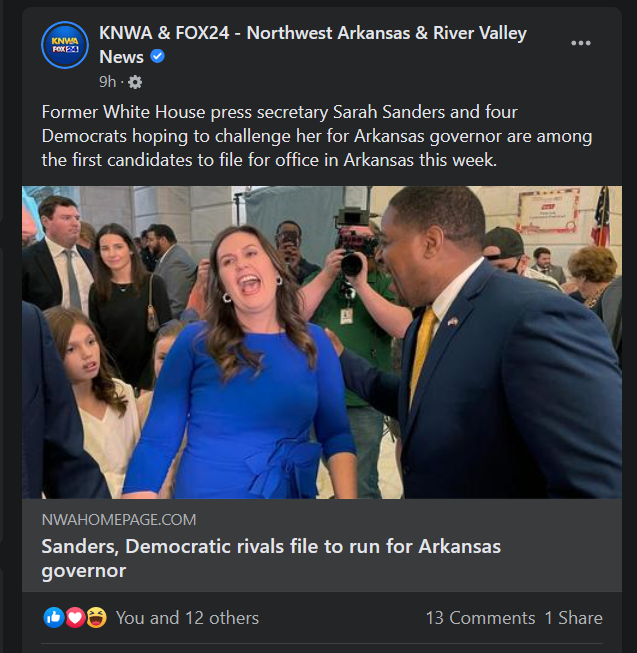Click the blue verified badge
637x653 pixels.
158,57
